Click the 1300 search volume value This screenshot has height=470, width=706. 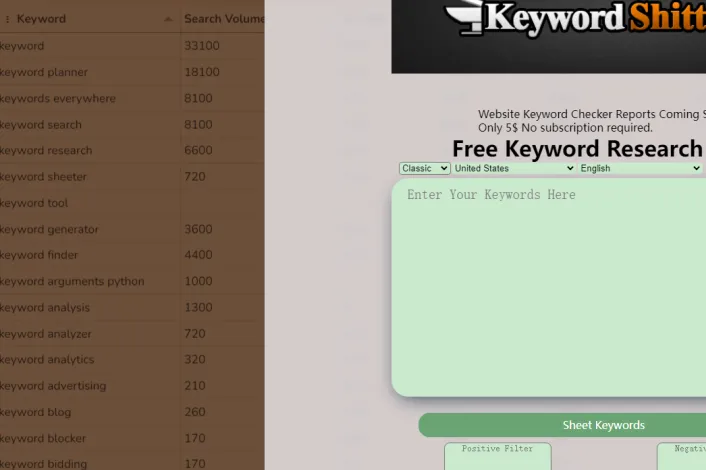(x=198, y=307)
